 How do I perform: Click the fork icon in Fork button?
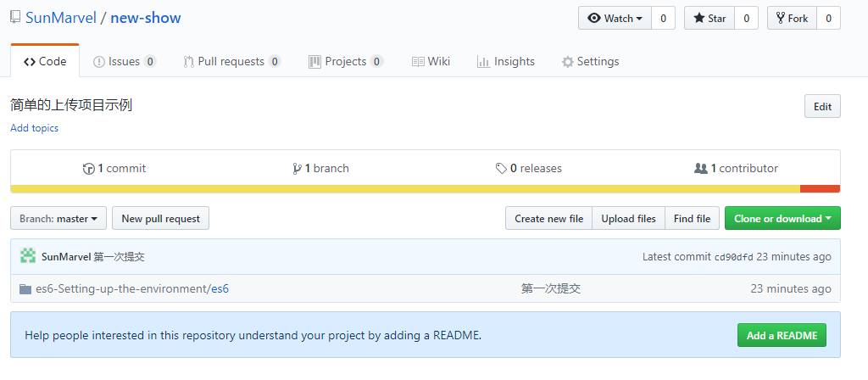(781, 19)
